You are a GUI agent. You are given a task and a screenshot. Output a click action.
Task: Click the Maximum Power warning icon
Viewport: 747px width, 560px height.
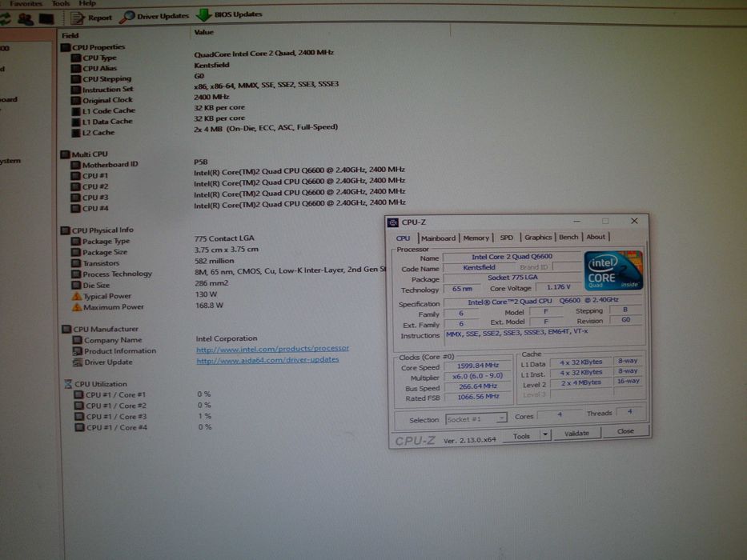(76, 307)
